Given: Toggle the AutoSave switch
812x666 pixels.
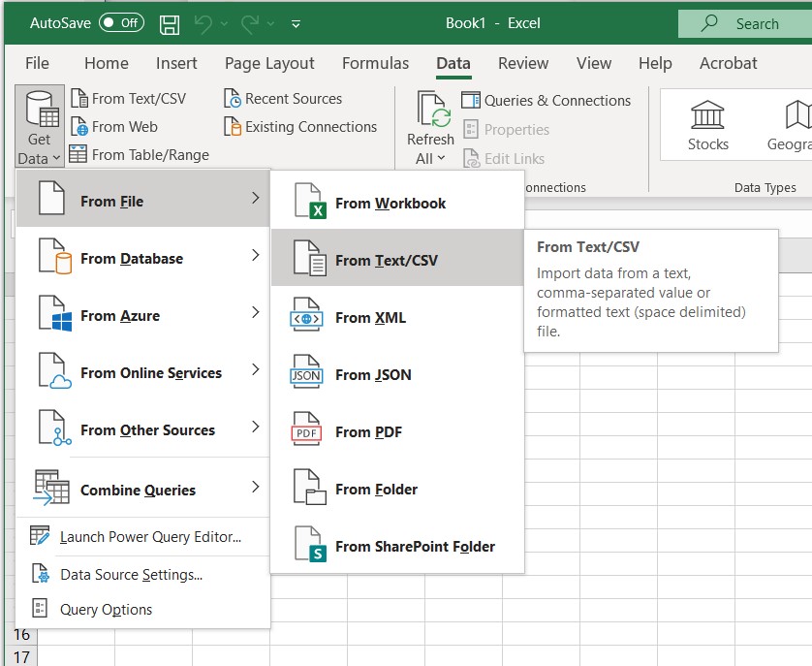Looking at the screenshot, I should point(122,23).
